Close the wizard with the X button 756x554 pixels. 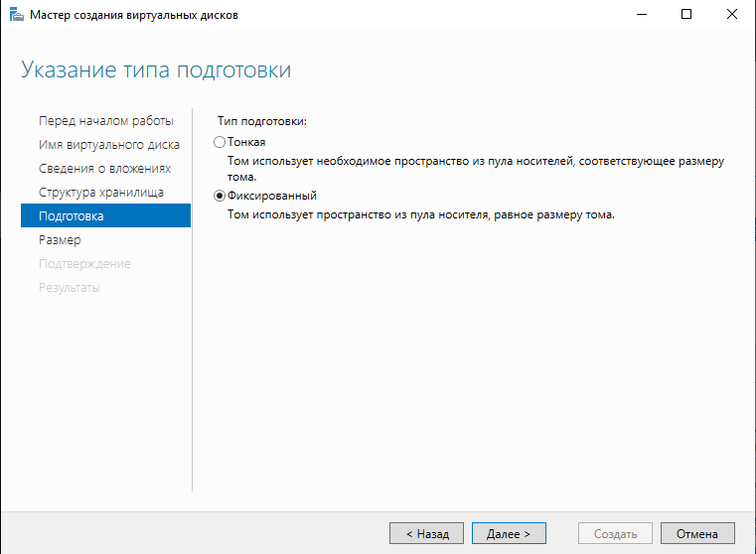(x=731, y=15)
